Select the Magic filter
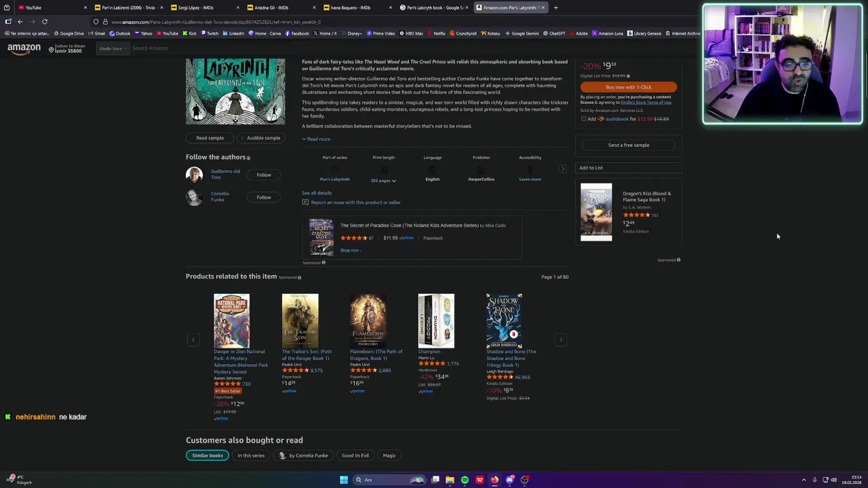The height and width of the screenshot is (488, 868). pyautogui.click(x=389, y=455)
